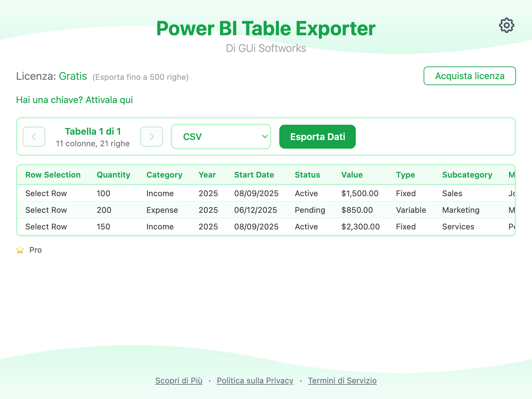Click the Acquista licenza button

469,76
